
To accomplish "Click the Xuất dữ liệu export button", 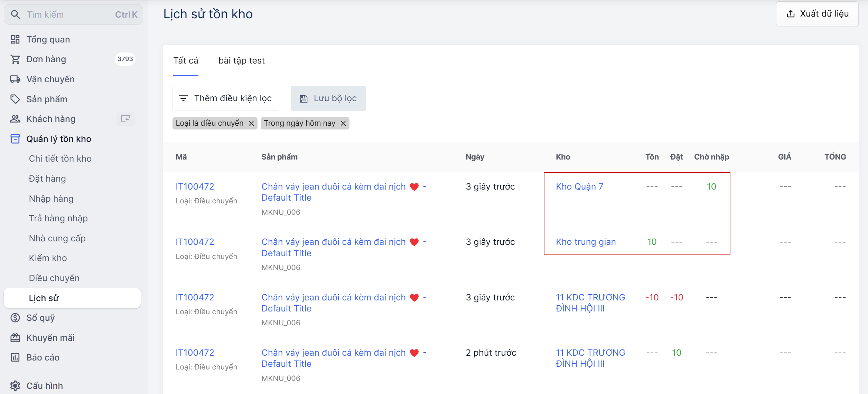I will pos(817,14).
